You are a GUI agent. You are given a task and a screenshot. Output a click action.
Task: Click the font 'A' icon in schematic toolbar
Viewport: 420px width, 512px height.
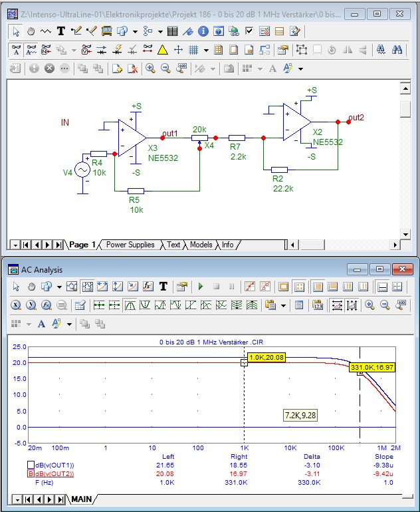point(273,68)
